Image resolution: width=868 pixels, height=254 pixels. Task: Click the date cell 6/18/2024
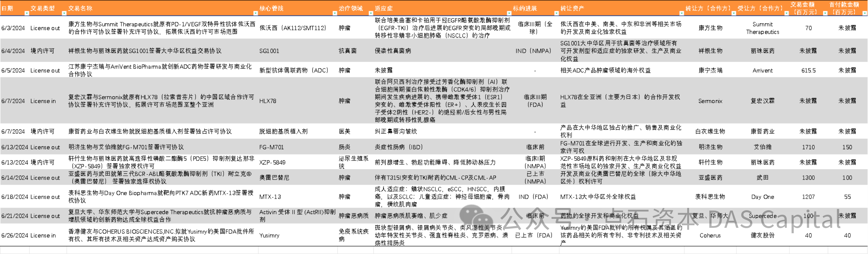pos(15,197)
